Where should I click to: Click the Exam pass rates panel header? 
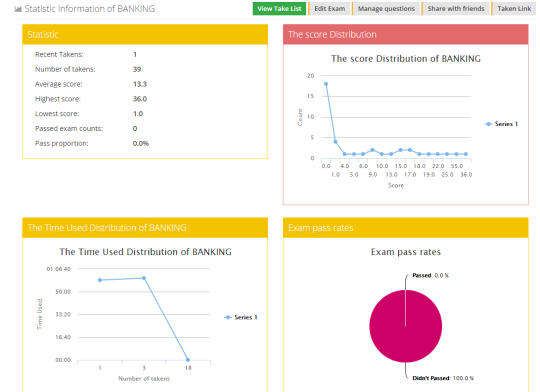click(x=406, y=228)
